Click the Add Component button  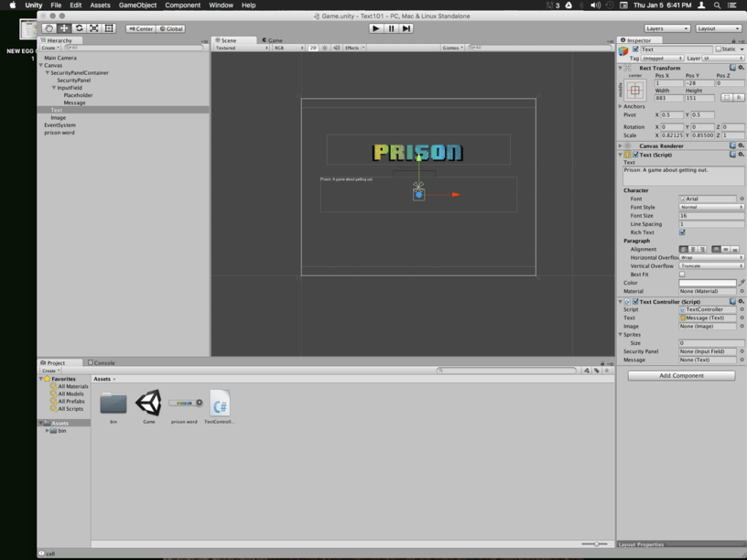681,376
